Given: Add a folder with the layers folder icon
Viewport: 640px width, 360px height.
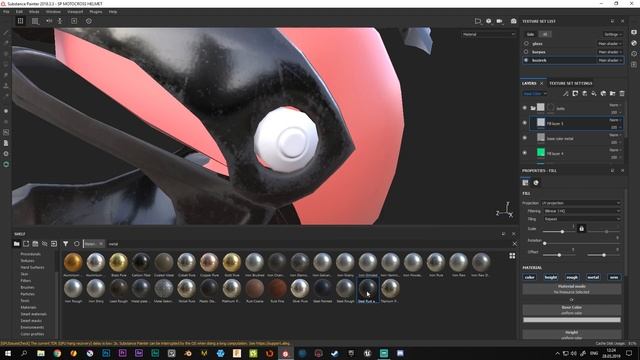Looking at the screenshot, I should point(612,93).
